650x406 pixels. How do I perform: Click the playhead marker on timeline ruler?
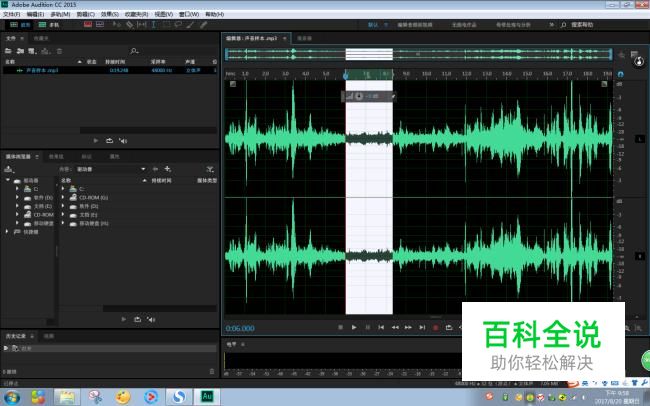tap(345, 75)
